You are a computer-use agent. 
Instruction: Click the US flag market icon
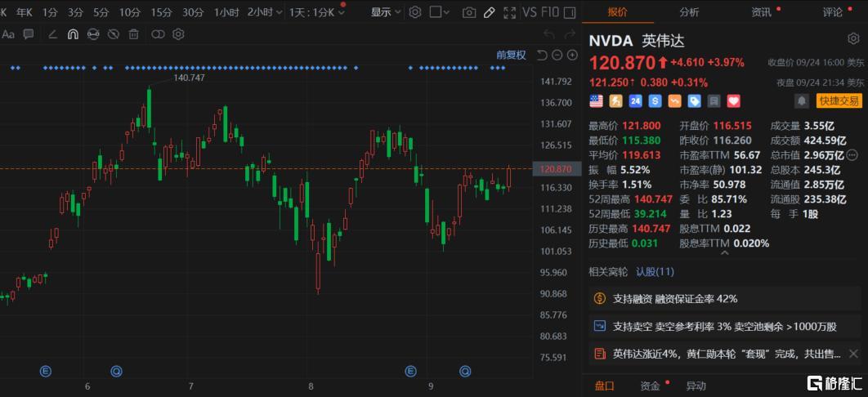coord(596,100)
